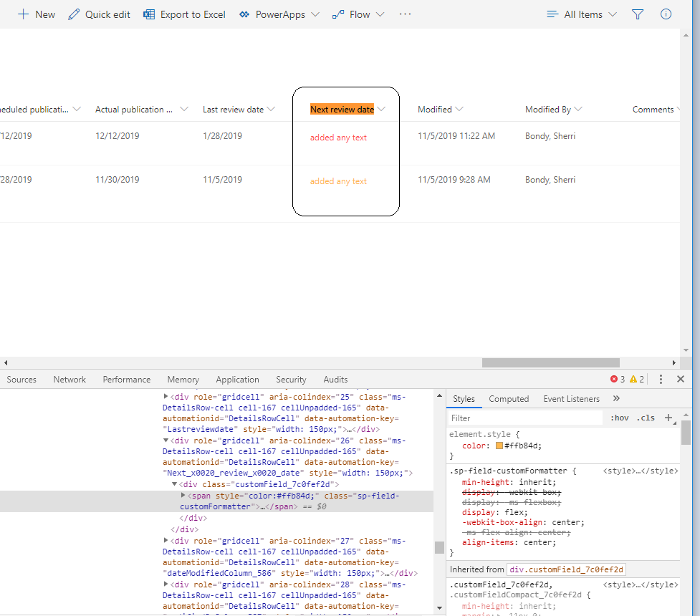Image resolution: width=700 pixels, height=616 pixels.
Task: Select the Quick edit pencil icon
Action: [72, 14]
